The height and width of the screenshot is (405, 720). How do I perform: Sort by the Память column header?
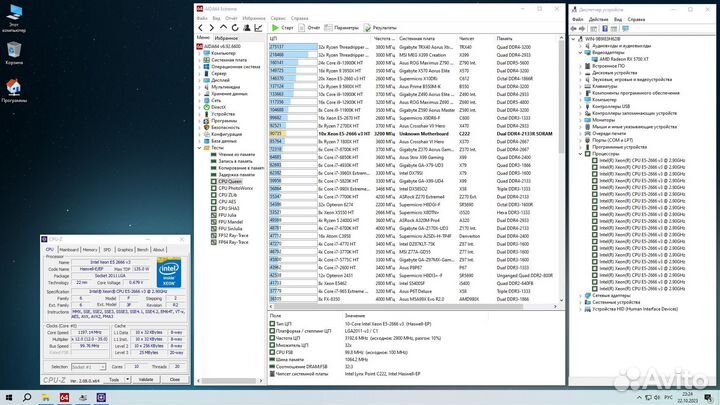click(x=504, y=39)
